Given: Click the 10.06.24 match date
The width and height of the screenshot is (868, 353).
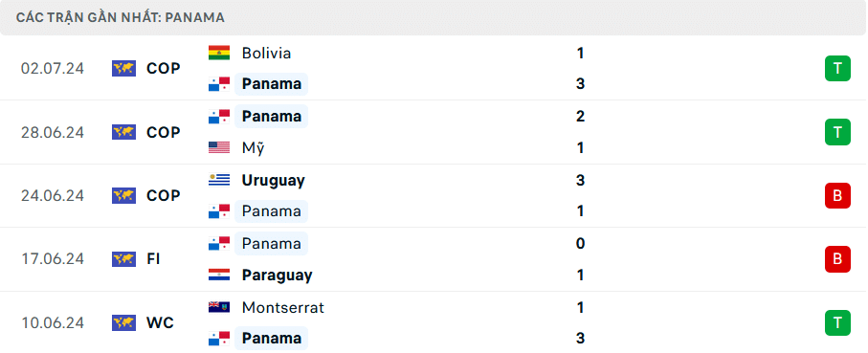Looking at the screenshot, I should coord(53,322).
